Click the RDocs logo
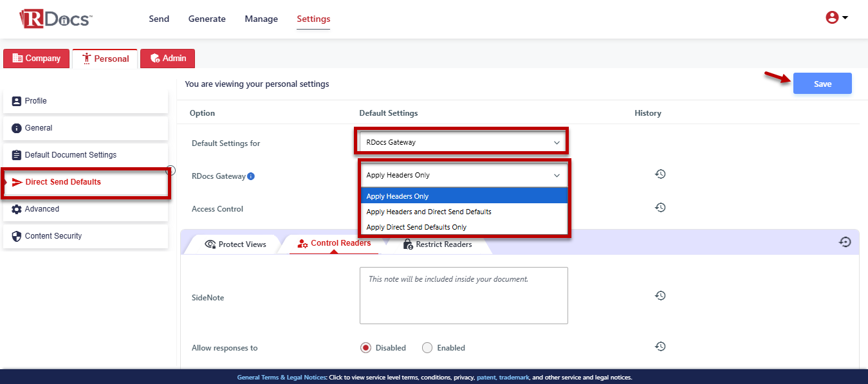The height and width of the screenshot is (384, 868). tap(56, 19)
